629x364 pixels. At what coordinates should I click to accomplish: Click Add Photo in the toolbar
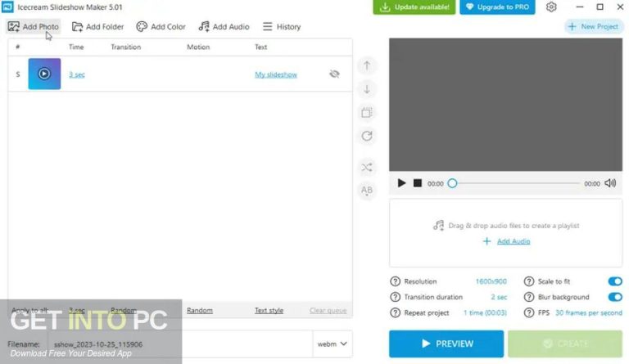coord(34,27)
